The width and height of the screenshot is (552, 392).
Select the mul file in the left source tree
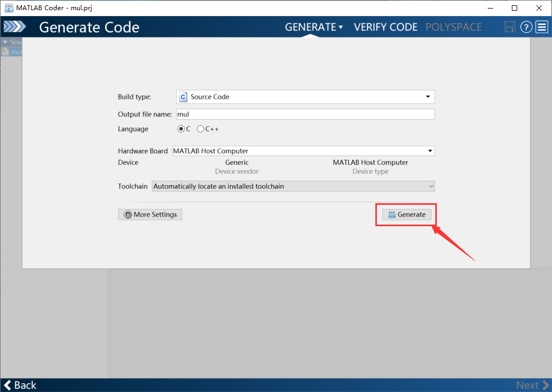point(12,52)
